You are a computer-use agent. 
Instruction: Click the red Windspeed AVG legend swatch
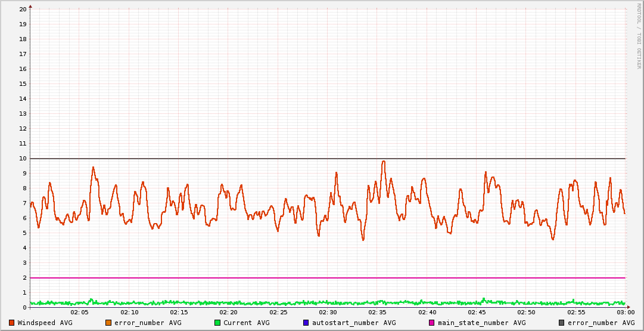tap(12, 323)
